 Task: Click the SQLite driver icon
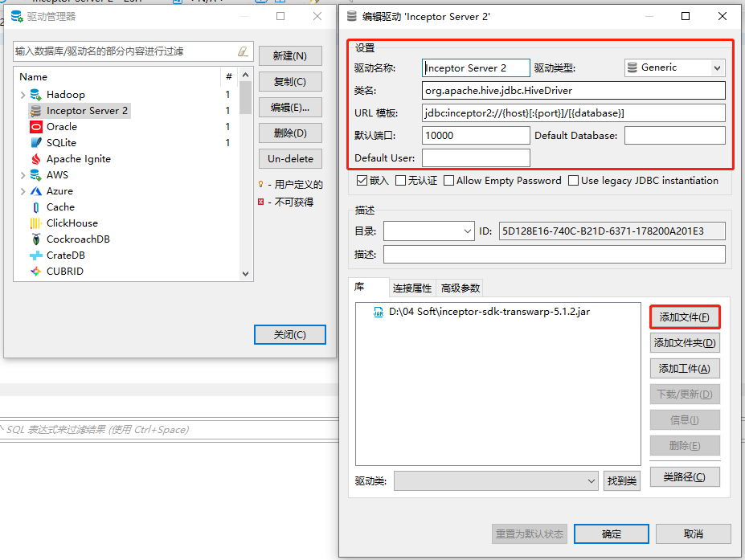[x=35, y=143]
